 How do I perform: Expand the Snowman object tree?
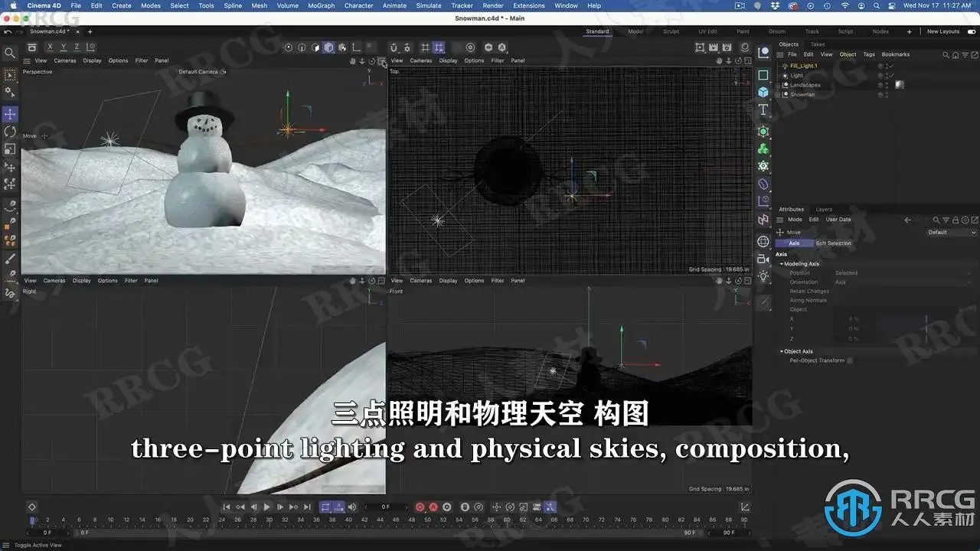778,94
